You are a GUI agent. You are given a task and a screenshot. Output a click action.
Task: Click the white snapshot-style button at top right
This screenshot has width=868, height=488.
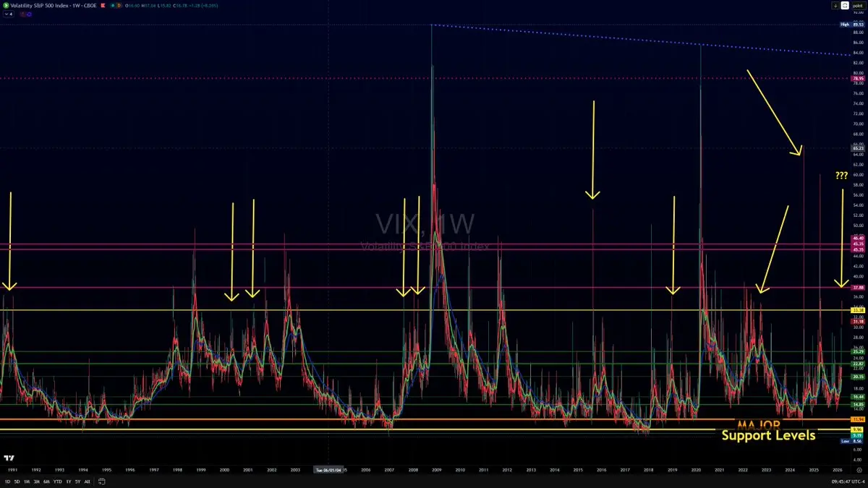[x=845, y=6]
